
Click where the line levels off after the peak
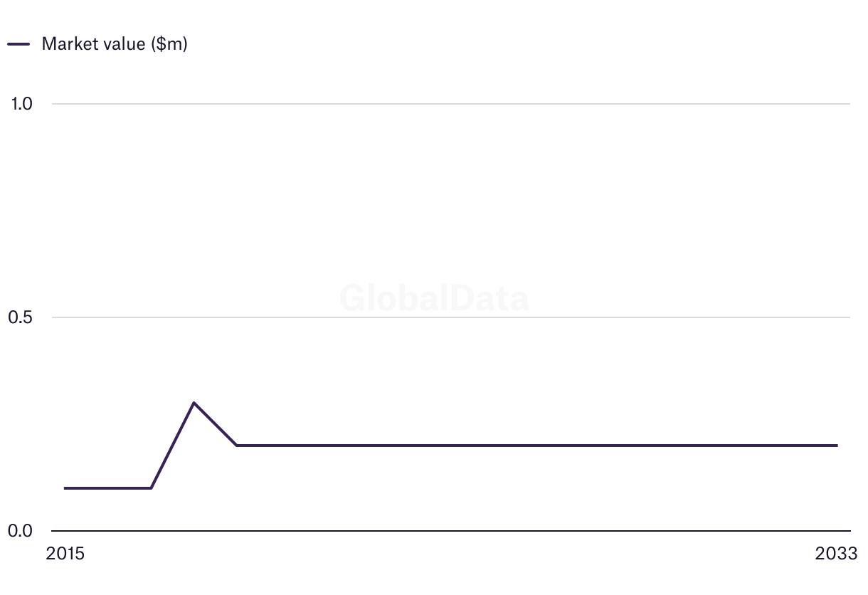point(236,446)
